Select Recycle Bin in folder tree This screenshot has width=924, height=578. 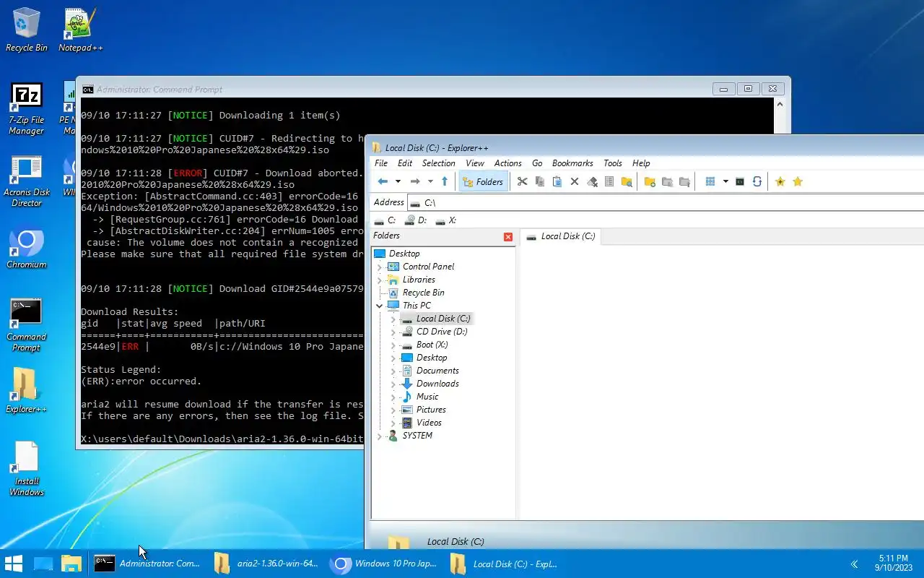[x=423, y=293]
